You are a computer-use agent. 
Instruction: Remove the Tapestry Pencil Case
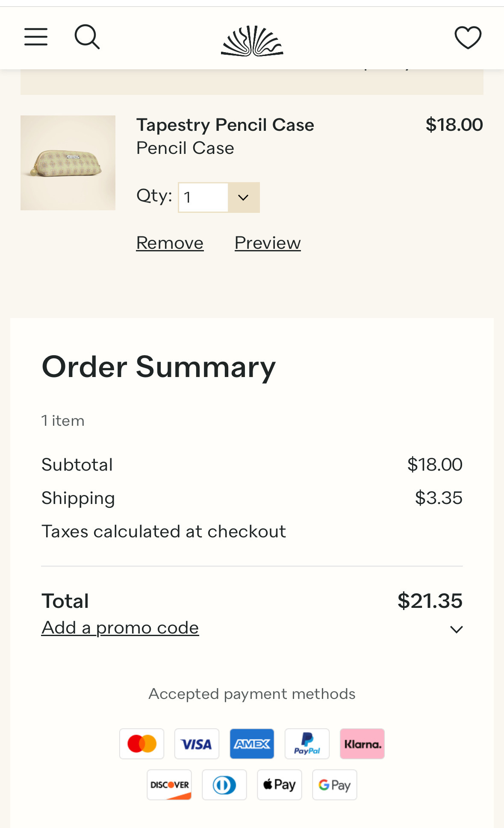coord(170,243)
